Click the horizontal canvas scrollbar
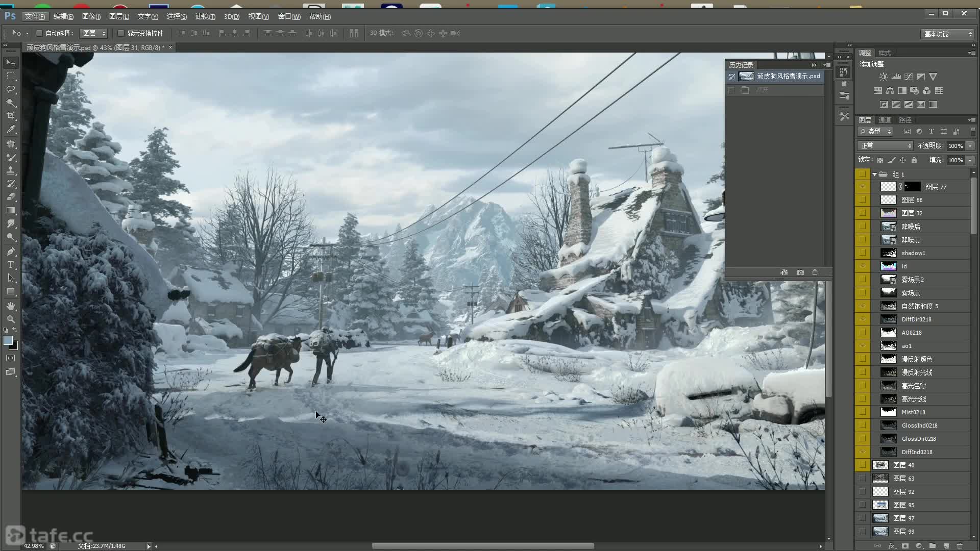 point(483,546)
